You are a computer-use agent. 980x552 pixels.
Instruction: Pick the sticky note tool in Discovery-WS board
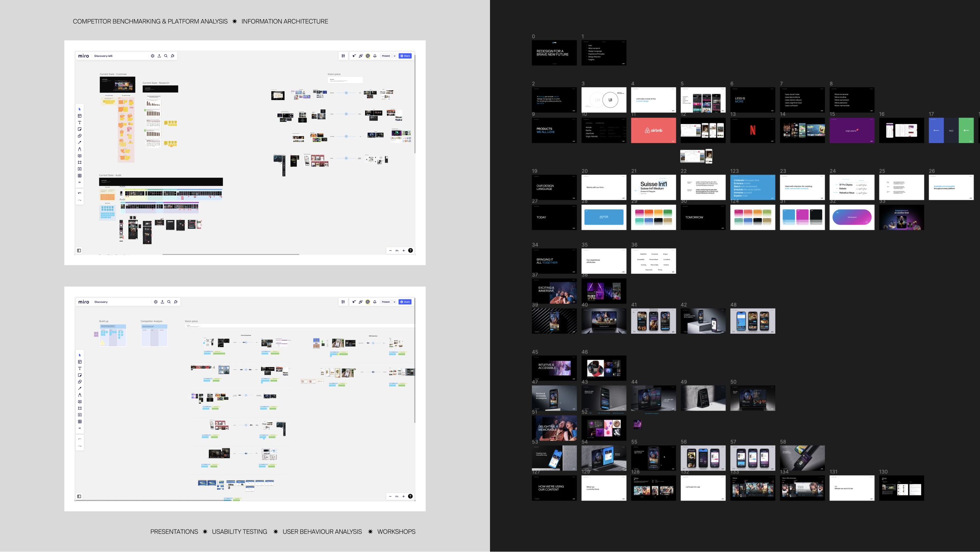click(x=80, y=129)
